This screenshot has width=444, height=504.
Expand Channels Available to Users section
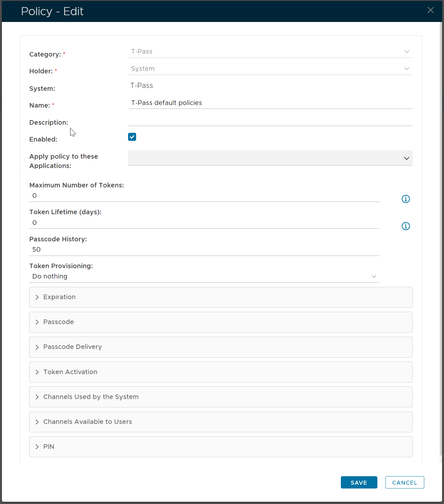tap(221, 422)
